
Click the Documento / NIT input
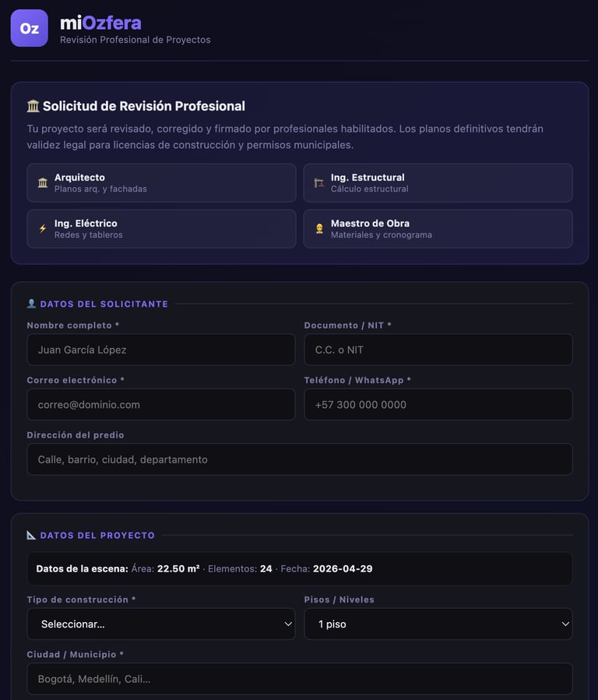[438, 350]
